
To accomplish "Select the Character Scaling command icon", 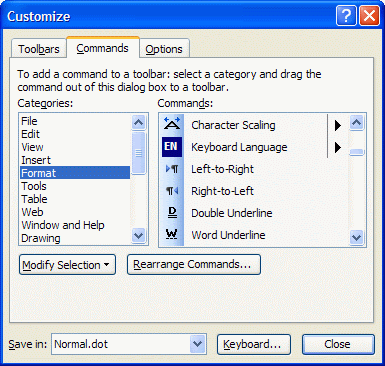I will (x=172, y=124).
